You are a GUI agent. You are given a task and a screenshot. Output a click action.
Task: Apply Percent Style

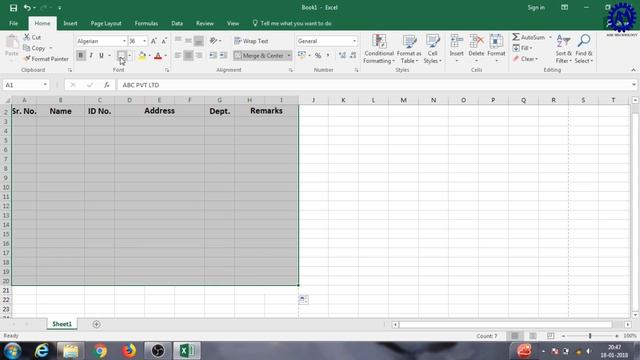pyautogui.click(x=318, y=55)
